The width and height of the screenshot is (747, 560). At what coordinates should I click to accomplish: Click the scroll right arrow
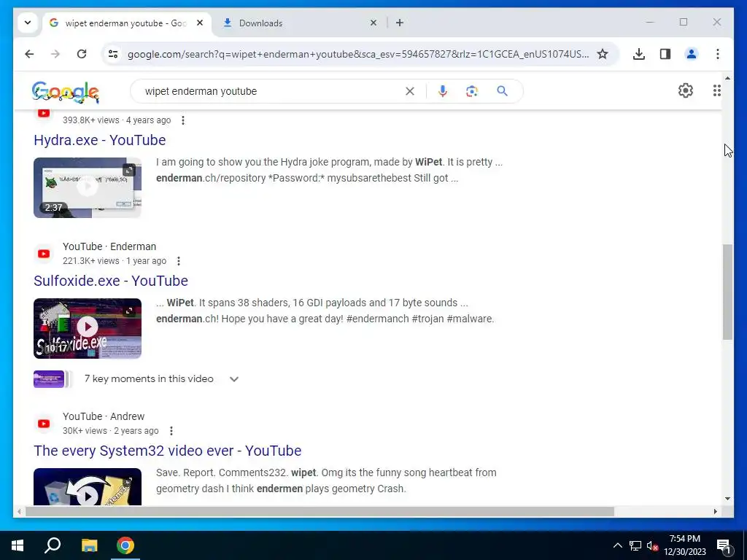tap(715, 511)
